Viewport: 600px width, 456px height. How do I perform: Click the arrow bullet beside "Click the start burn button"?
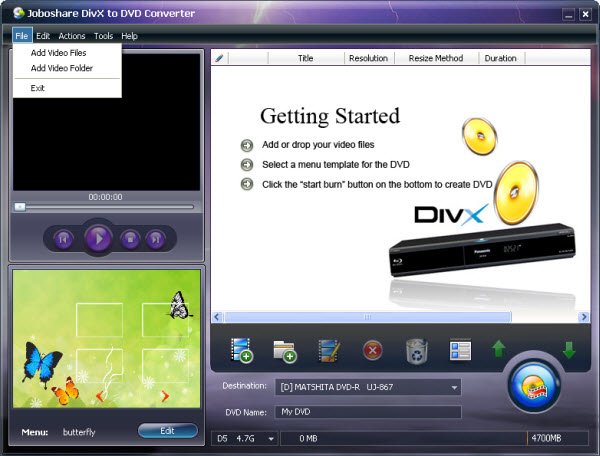coord(247,184)
